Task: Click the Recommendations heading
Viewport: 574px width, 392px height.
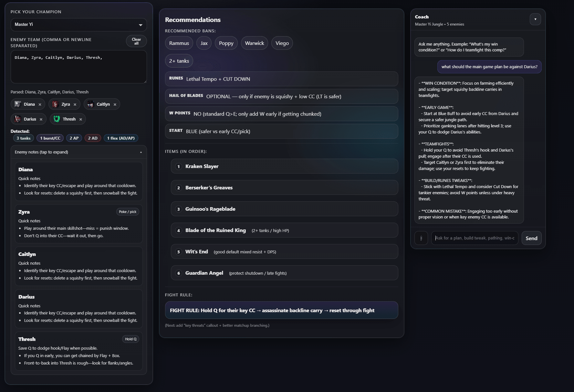Action: point(193,20)
